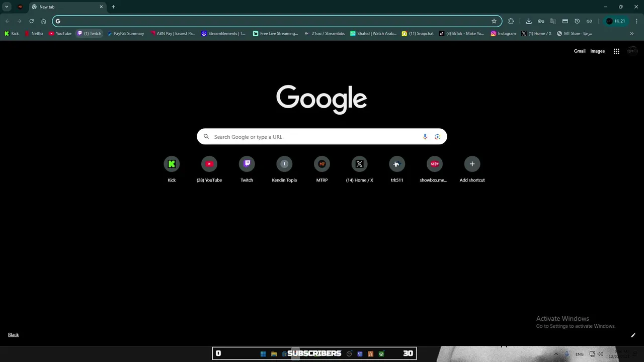Open the Instagram bookmark
Screen dimensions: 644x362
(503, 34)
